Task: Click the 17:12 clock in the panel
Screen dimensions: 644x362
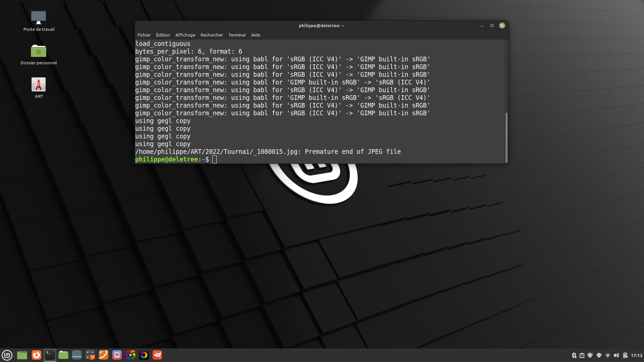Action: [x=636, y=355]
